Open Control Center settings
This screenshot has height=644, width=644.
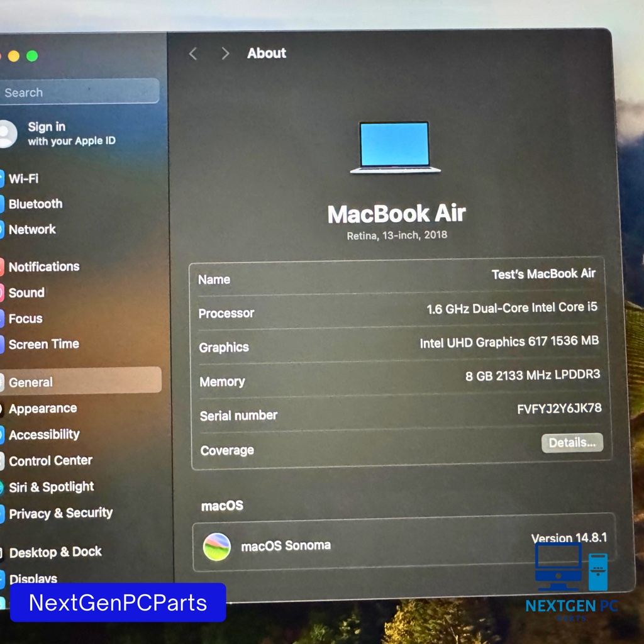pyautogui.click(x=50, y=461)
